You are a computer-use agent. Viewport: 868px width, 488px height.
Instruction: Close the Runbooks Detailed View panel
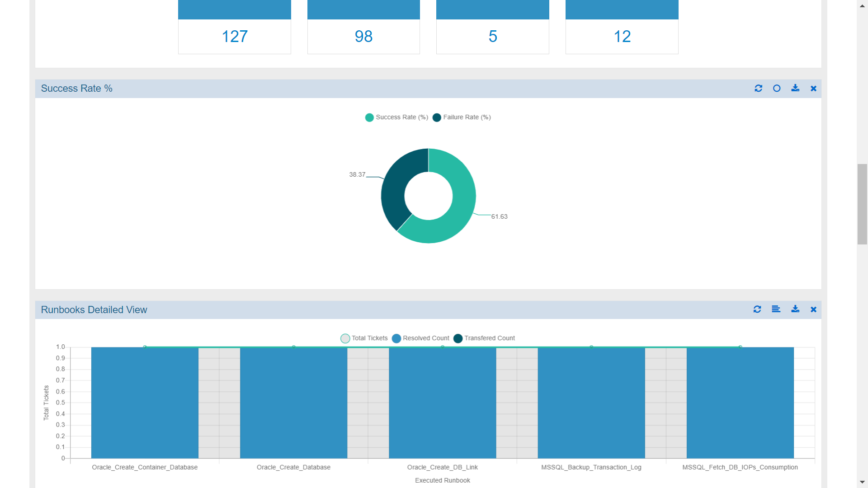coord(813,310)
